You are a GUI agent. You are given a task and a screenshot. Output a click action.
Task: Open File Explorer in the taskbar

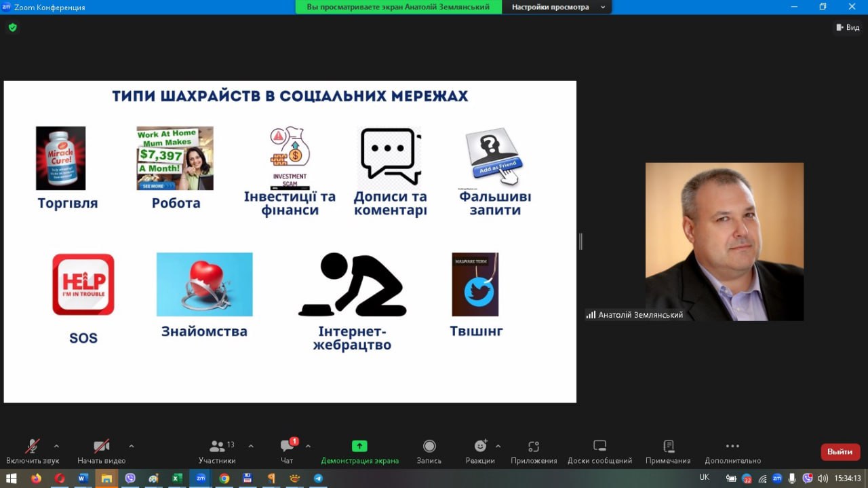coord(106,478)
